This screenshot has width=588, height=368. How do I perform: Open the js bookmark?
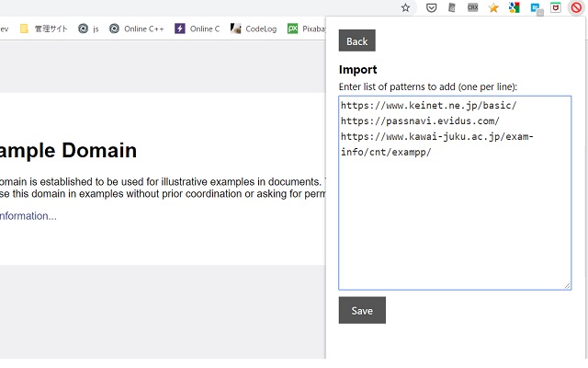[x=89, y=29]
